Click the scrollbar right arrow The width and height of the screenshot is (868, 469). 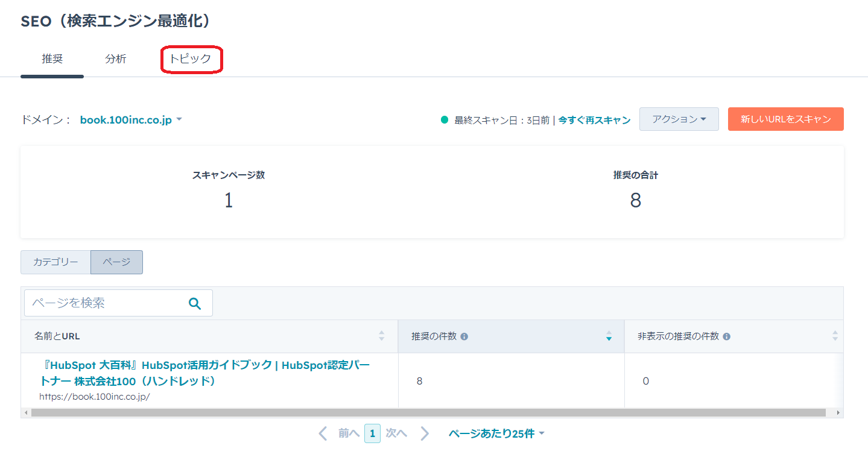(838, 413)
